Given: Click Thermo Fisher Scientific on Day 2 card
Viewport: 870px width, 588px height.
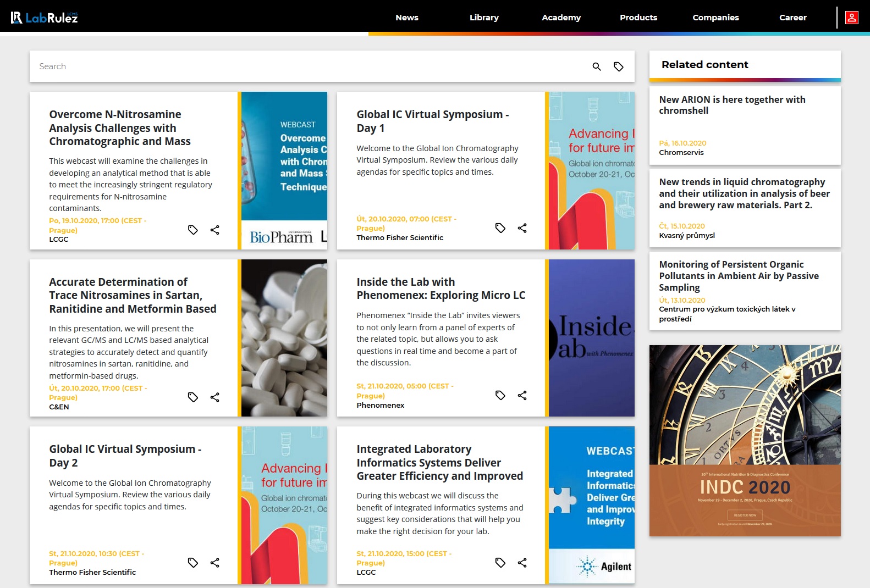Looking at the screenshot, I should (92, 572).
